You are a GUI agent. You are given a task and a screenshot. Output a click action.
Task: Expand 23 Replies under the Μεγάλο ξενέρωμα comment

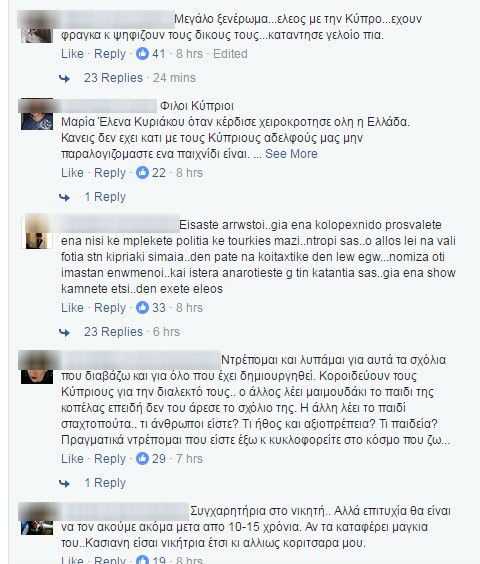pyautogui.click(x=113, y=78)
